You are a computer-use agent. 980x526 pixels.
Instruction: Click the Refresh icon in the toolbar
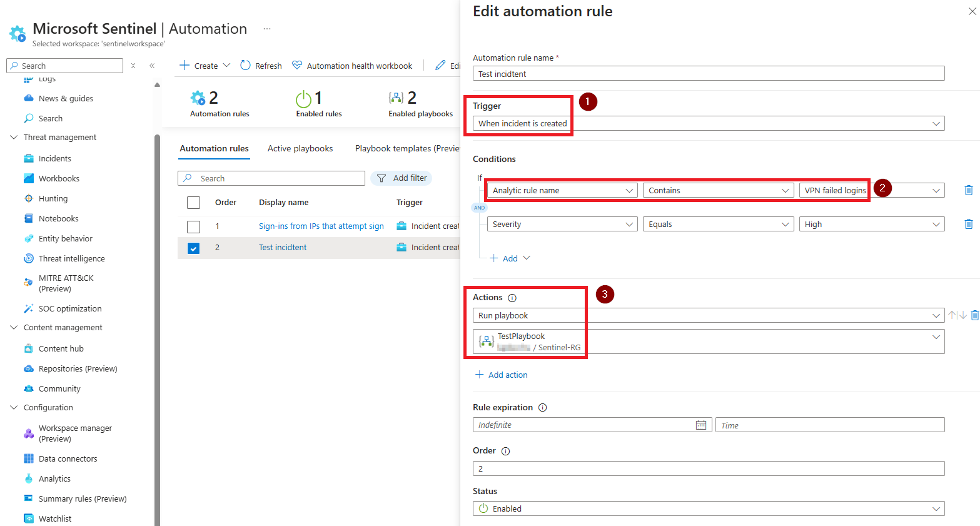coord(246,66)
